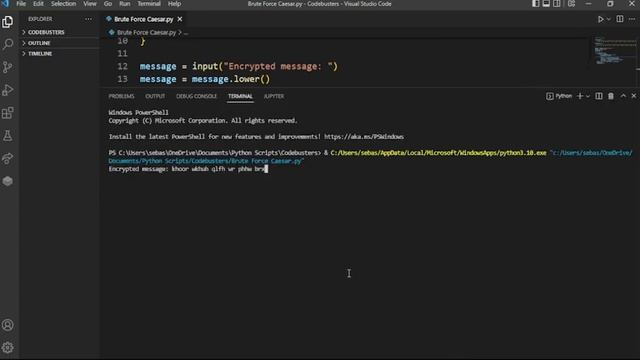The height and width of the screenshot is (360, 640).
Task: Switch to the OUTPUT panel tab
Action: point(155,96)
